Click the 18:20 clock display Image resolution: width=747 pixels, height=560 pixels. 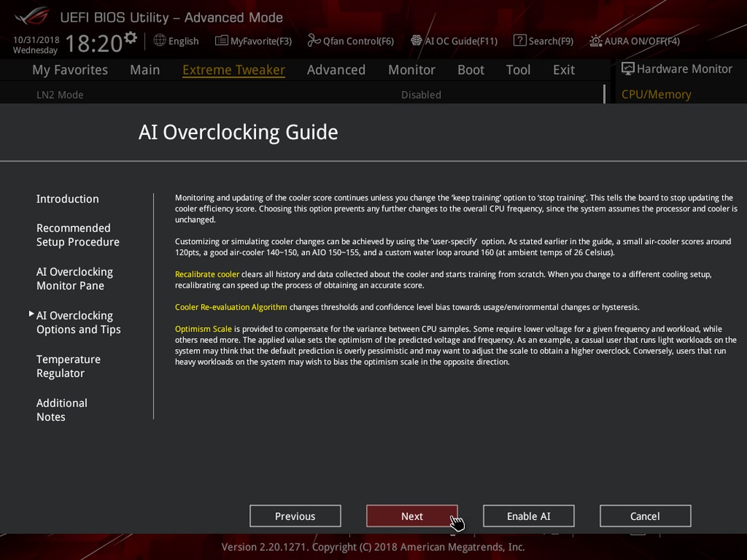pos(94,44)
